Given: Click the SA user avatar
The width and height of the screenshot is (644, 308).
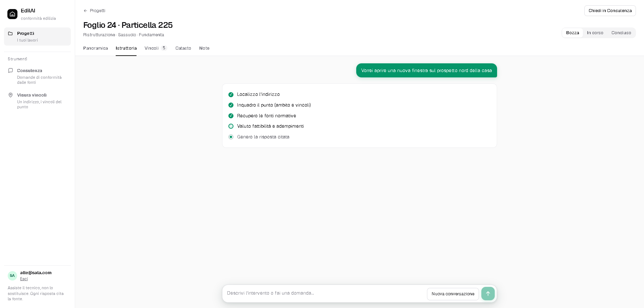Looking at the screenshot, I should [12, 275].
